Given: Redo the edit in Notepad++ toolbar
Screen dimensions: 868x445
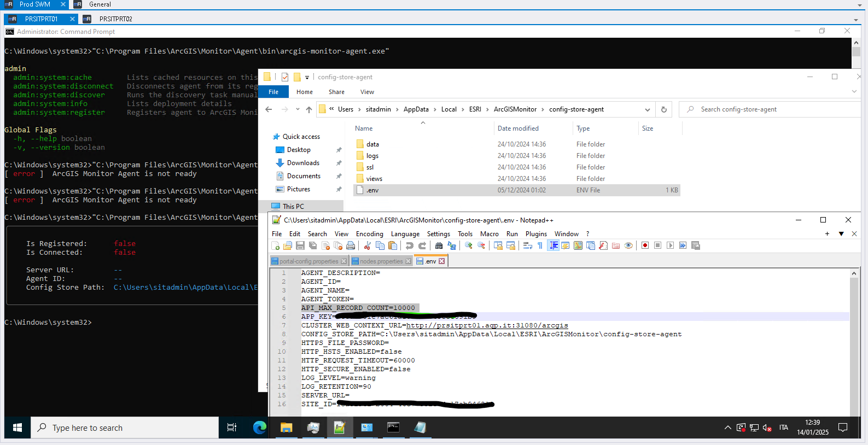Looking at the screenshot, I should coord(422,246).
